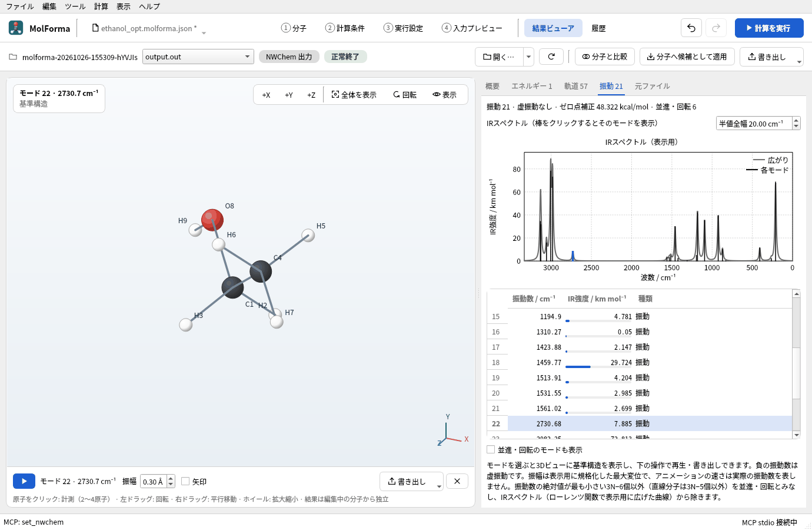Go to step 4 入力プレビュー

tap(472, 28)
